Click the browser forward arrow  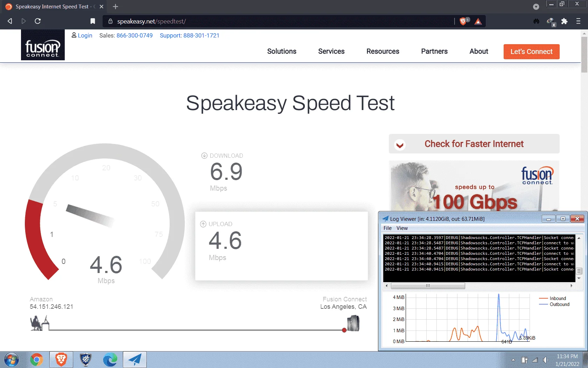(x=24, y=21)
